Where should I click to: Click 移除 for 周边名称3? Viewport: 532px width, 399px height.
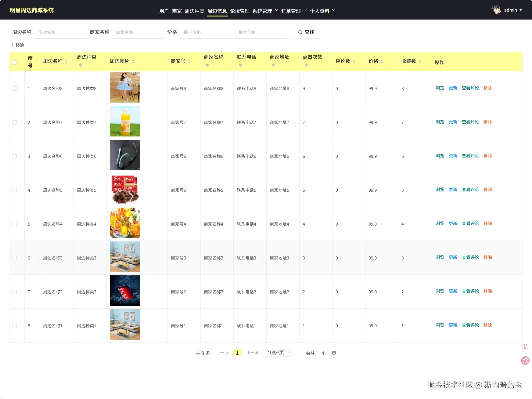(488, 257)
